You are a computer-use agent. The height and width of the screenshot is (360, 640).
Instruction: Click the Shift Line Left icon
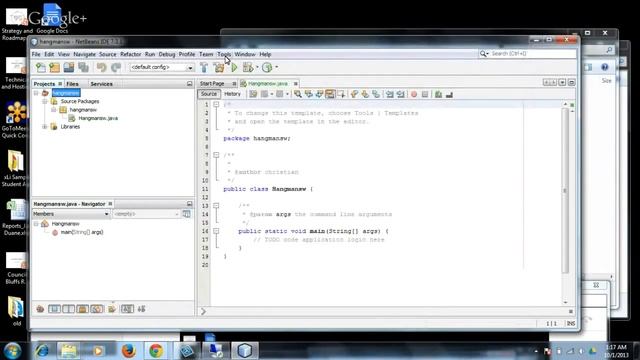390,94
